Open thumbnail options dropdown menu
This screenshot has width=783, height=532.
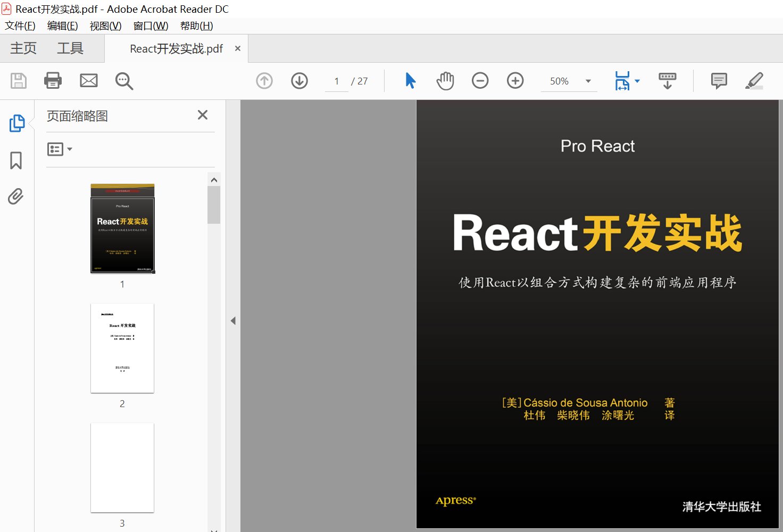[x=60, y=149]
